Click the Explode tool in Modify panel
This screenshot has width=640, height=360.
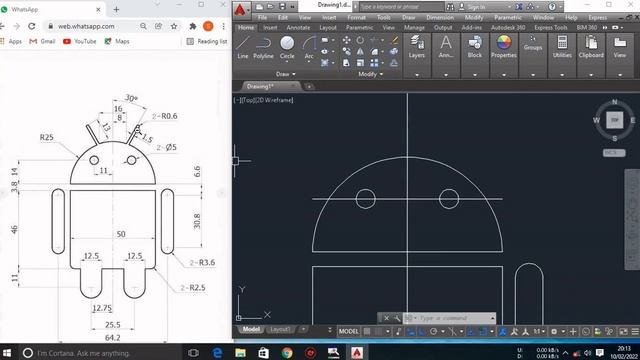point(394,51)
